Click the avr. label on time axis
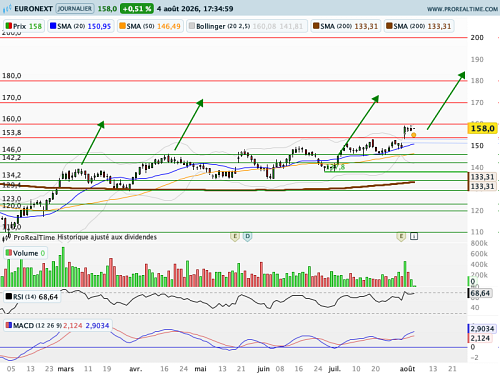The height and width of the screenshot is (375, 500). (x=135, y=369)
